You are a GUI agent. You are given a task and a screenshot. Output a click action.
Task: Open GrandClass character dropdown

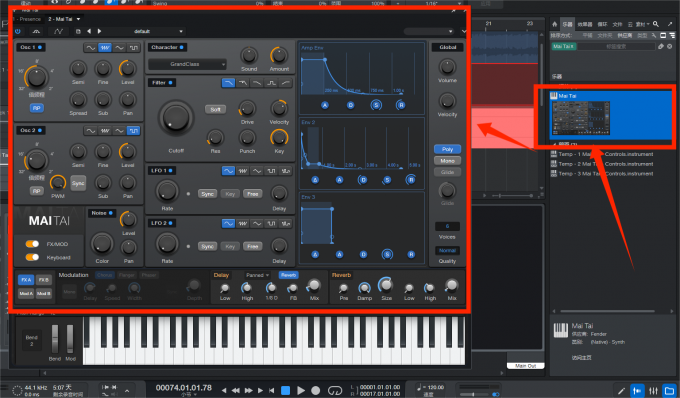187,64
